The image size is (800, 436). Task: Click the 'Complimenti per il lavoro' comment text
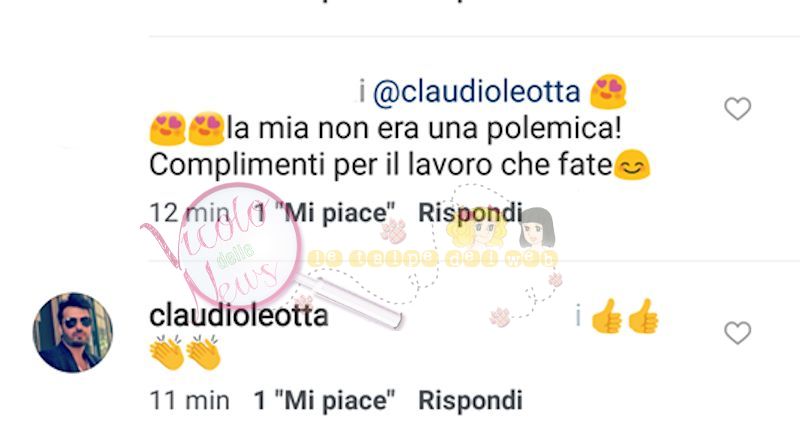381,165
